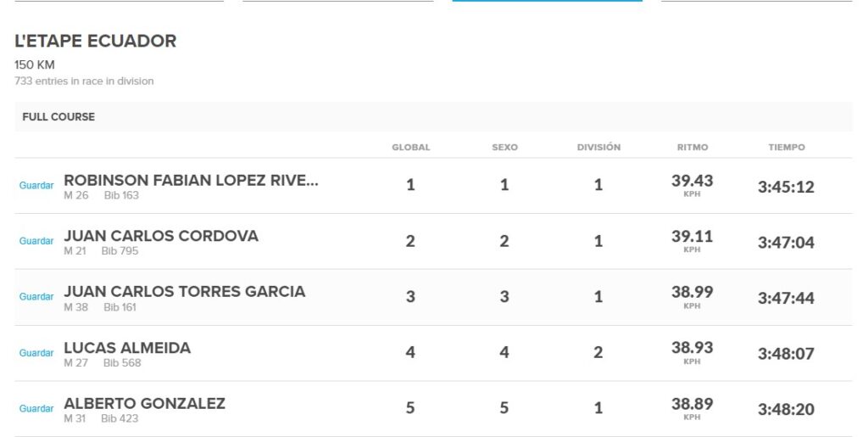Click Guardar beside Lucas Almeida
Screen dimensions: 868x437
(x=36, y=353)
